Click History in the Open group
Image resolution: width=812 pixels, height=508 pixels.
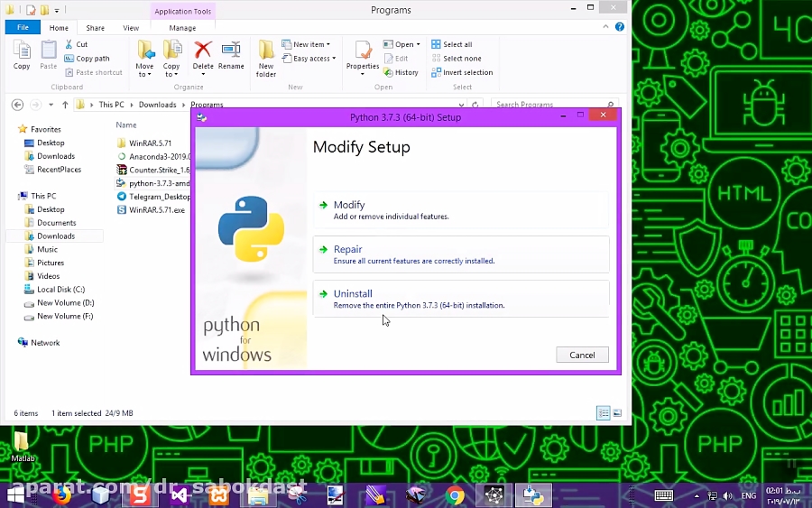401,72
